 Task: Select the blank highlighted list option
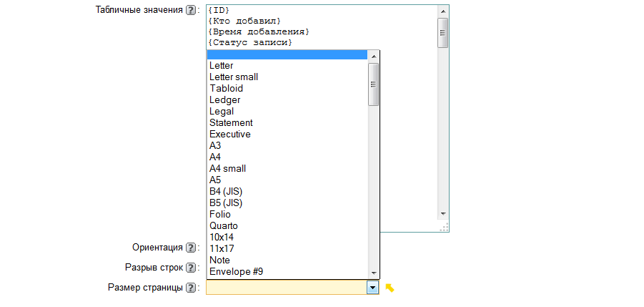pyautogui.click(x=286, y=54)
